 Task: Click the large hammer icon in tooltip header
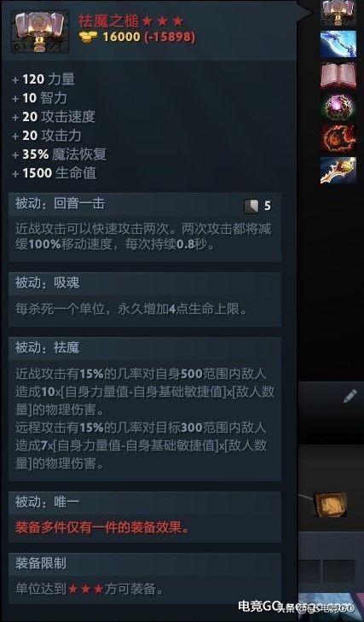pyautogui.click(x=40, y=32)
